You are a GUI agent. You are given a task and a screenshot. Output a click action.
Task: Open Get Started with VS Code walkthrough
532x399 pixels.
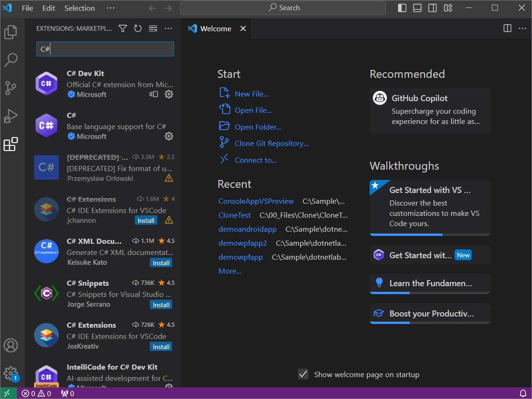coord(430,208)
